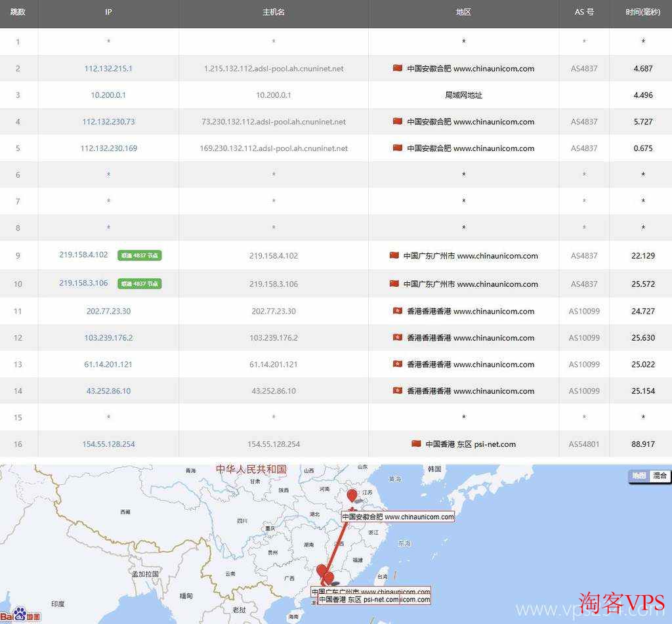Click the 主机名 column header
The image size is (672, 624).
(274, 12)
